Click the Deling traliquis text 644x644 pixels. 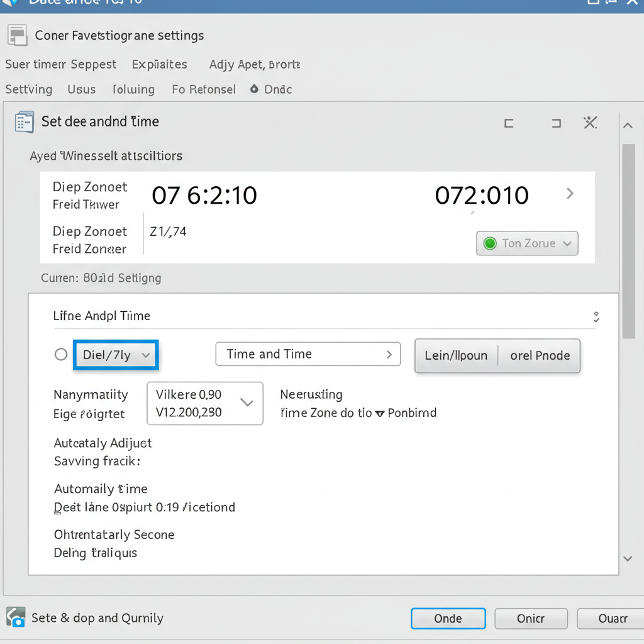coord(96,553)
